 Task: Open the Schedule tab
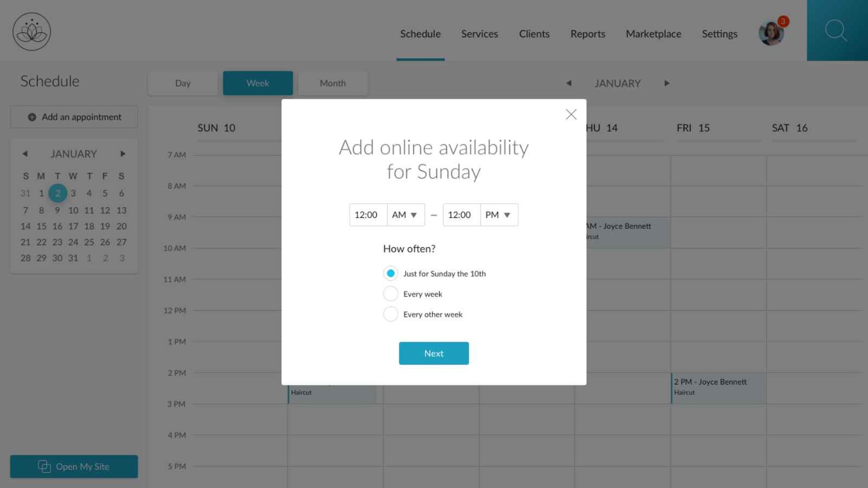coord(420,34)
